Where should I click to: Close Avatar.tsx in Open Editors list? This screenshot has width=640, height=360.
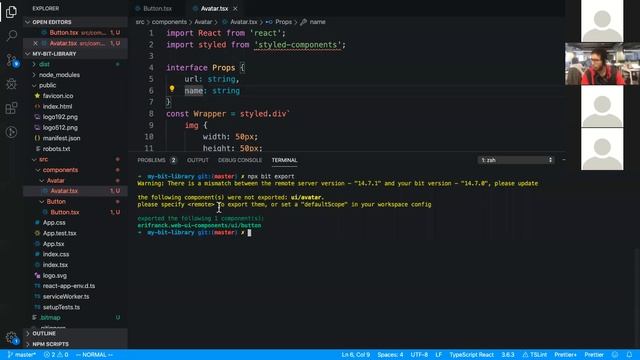[36, 43]
